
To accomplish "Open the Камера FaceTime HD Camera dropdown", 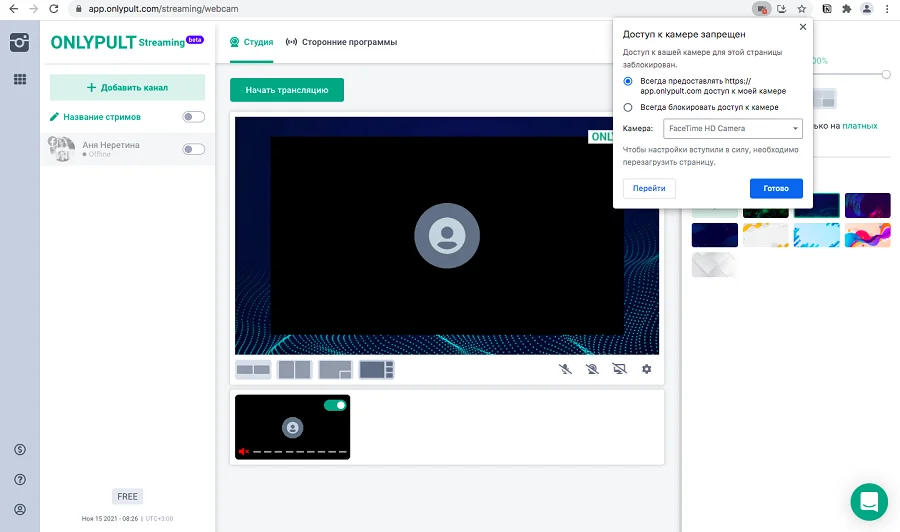I will [x=733, y=129].
